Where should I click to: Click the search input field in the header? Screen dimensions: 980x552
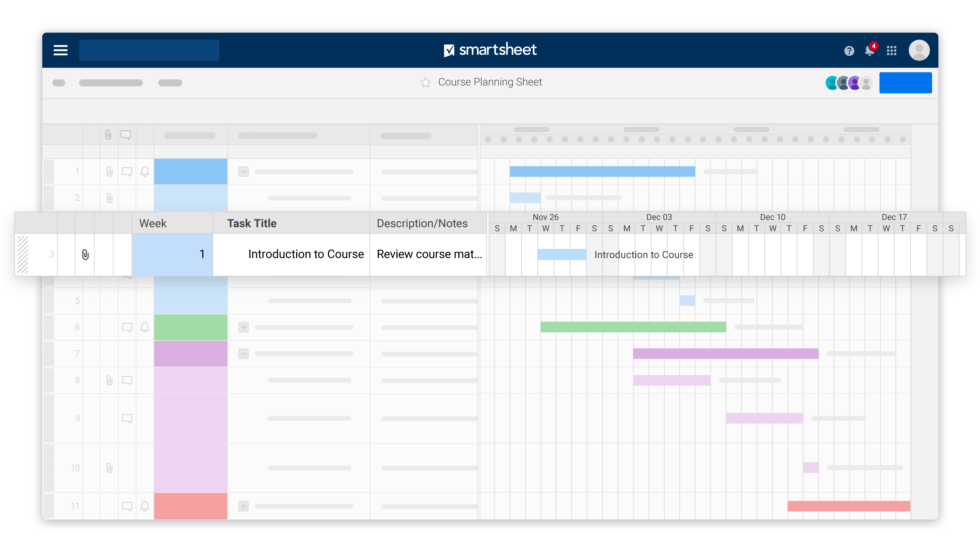click(x=149, y=50)
